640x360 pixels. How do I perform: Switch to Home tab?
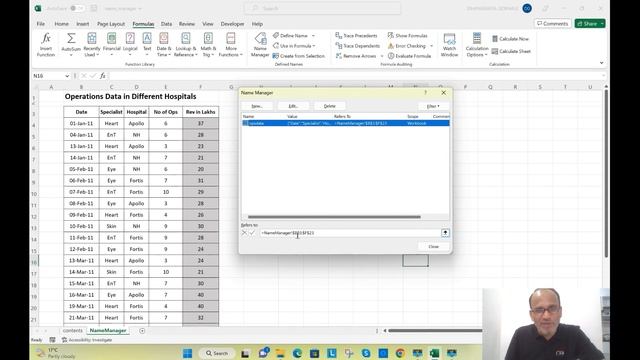click(x=62, y=24)
